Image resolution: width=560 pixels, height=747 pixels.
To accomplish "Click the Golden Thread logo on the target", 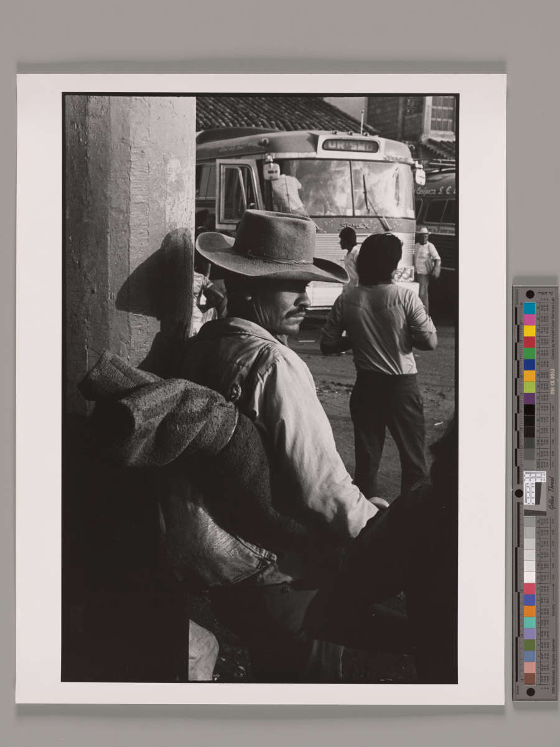I will click(551, 493).
